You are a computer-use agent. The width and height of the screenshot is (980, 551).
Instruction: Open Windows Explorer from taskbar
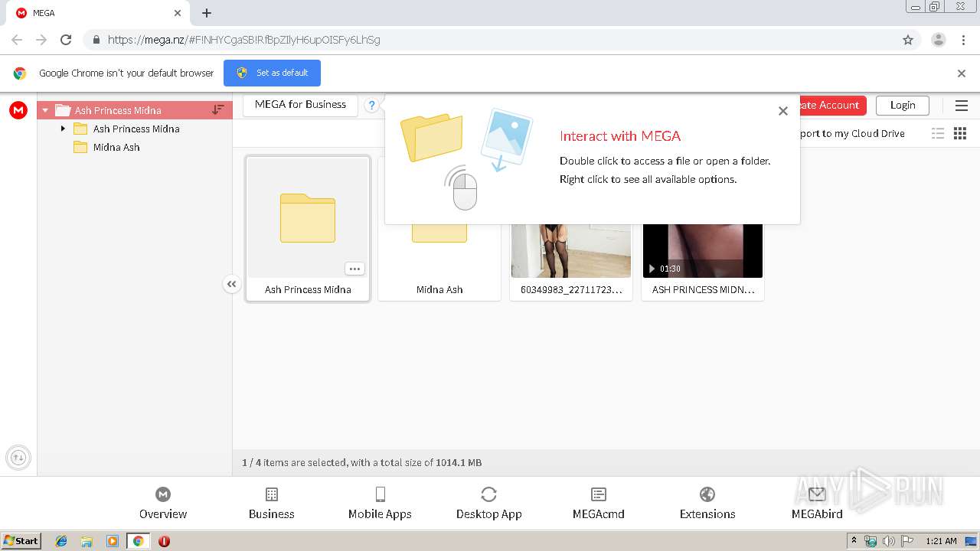pyautogui.click(x=87, y=541)
